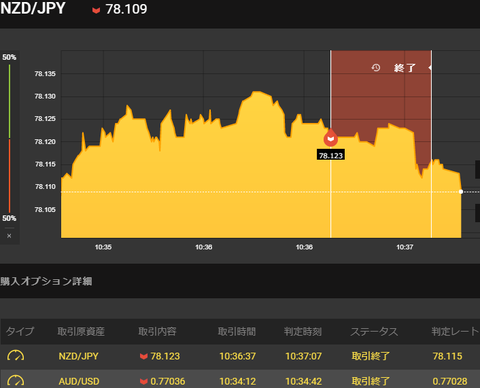Click the 0.77028 judgment rate cell
The width and height of the screenshot is (480, 388).
pos(450,381)
